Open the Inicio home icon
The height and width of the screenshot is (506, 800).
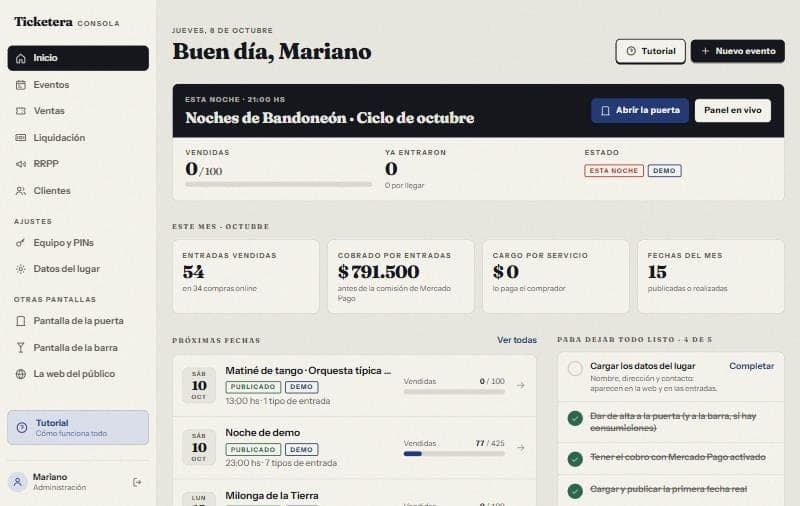21,58
